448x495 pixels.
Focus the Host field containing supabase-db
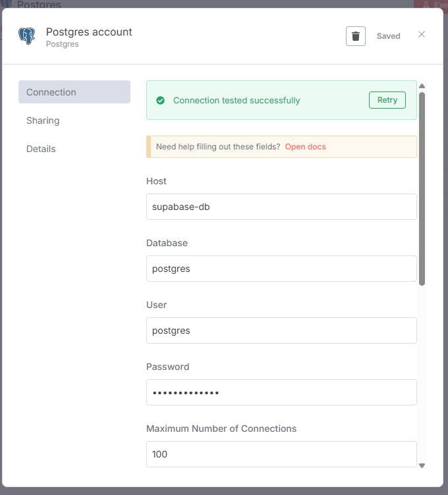click(x=281, y=207)
